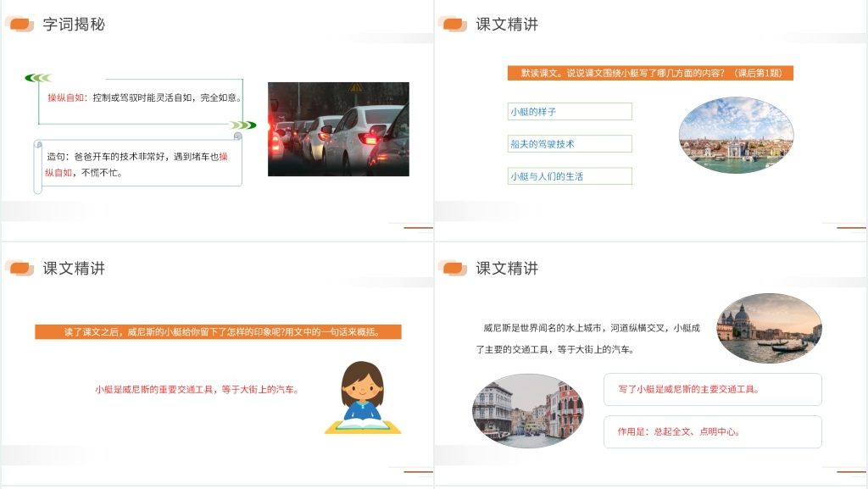Click the orange banner 默读课文 question
Image resolution: width=868 pixels, height=489 pixels.
click(650, 73)
